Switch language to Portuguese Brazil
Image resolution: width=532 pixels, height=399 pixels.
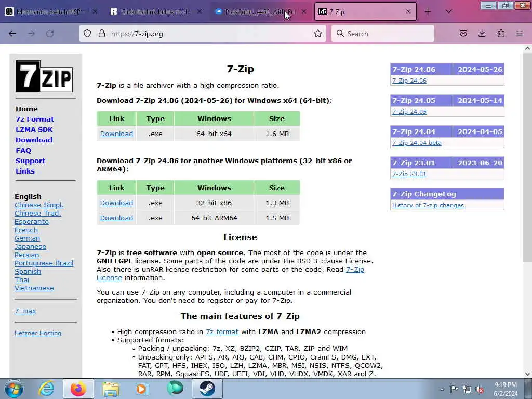point(44,263)
